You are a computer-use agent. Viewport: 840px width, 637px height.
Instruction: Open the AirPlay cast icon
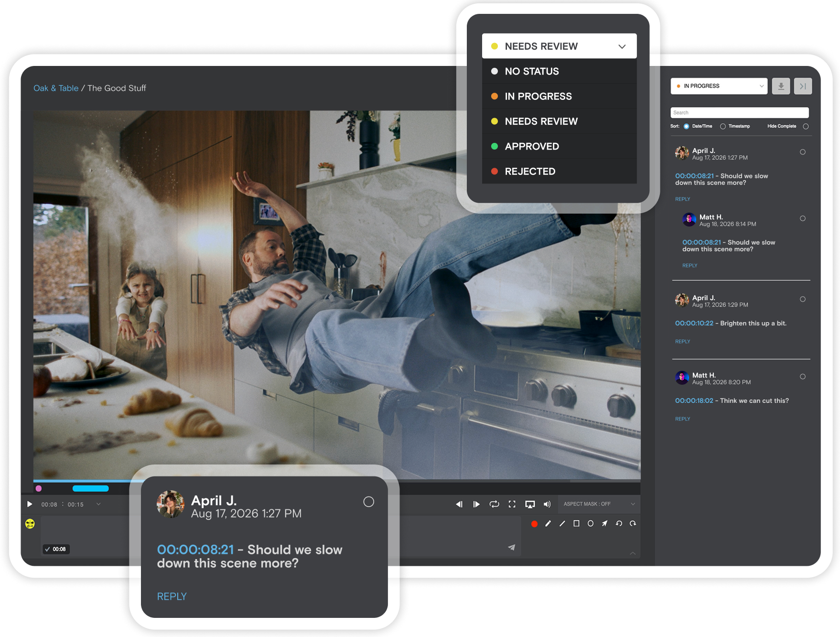pos(530,504)
